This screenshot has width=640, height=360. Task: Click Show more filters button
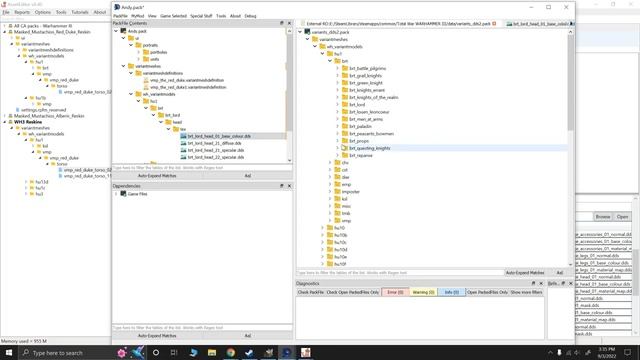tap(527, 292)
